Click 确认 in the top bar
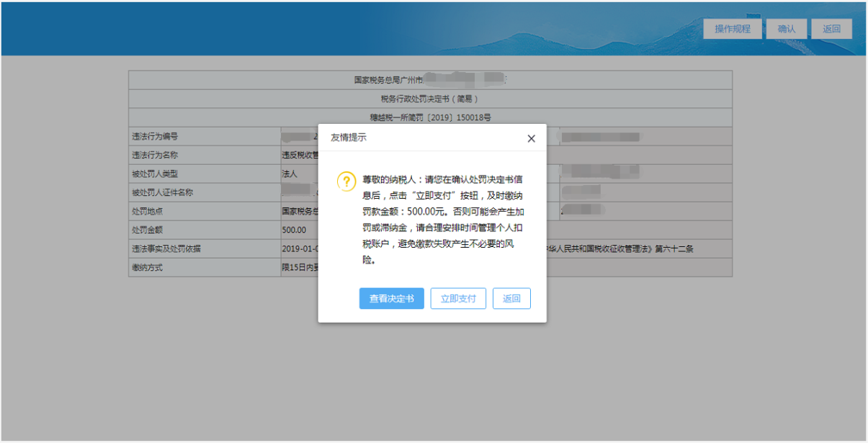Viewport: 868px width, 443px height. click(786, 29)
